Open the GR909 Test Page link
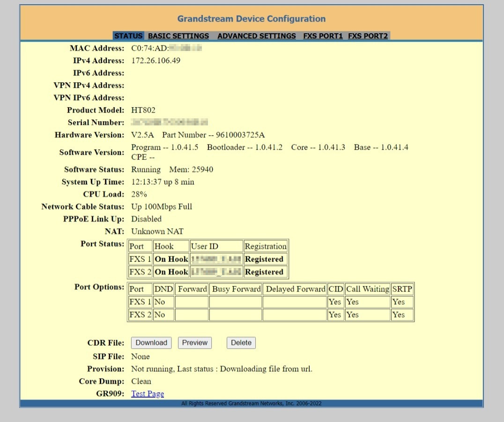 click(x=148, y=393)
